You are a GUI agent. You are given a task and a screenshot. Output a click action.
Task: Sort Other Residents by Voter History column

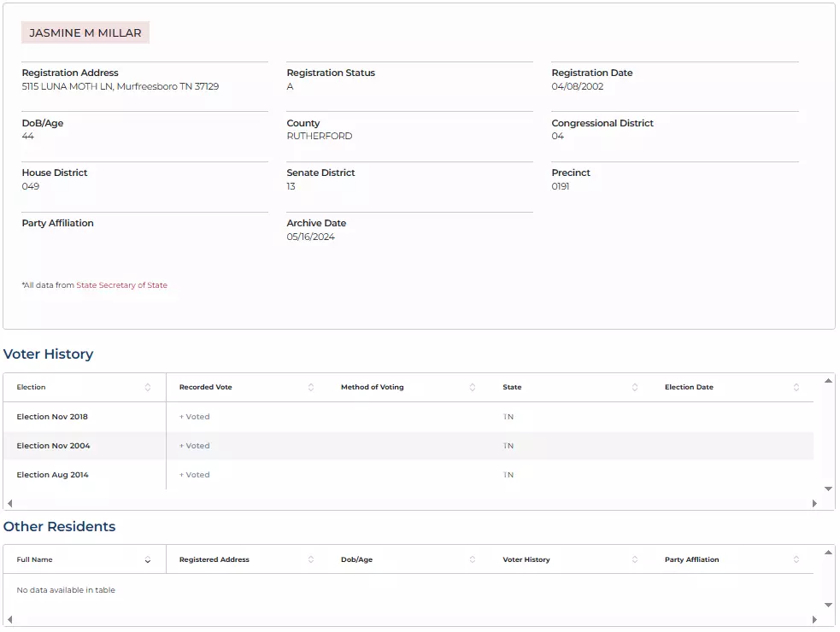pyautogui.click(x=635, y=559)
